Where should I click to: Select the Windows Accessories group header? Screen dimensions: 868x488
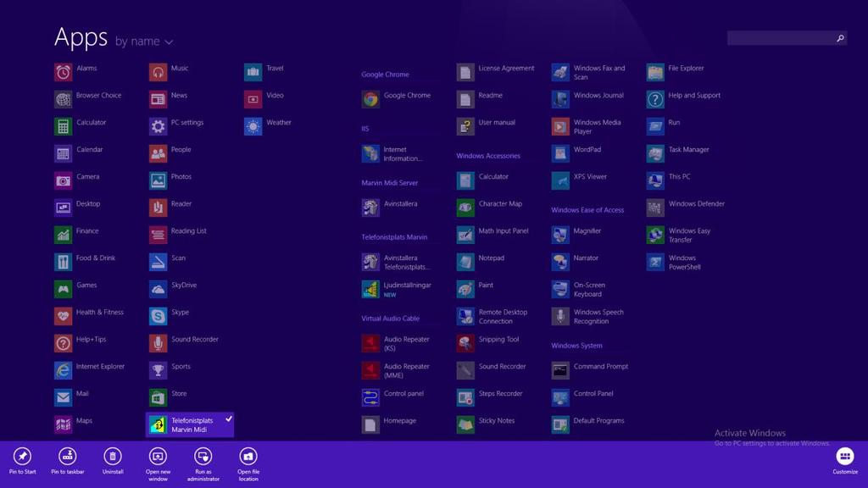[488, 156]
